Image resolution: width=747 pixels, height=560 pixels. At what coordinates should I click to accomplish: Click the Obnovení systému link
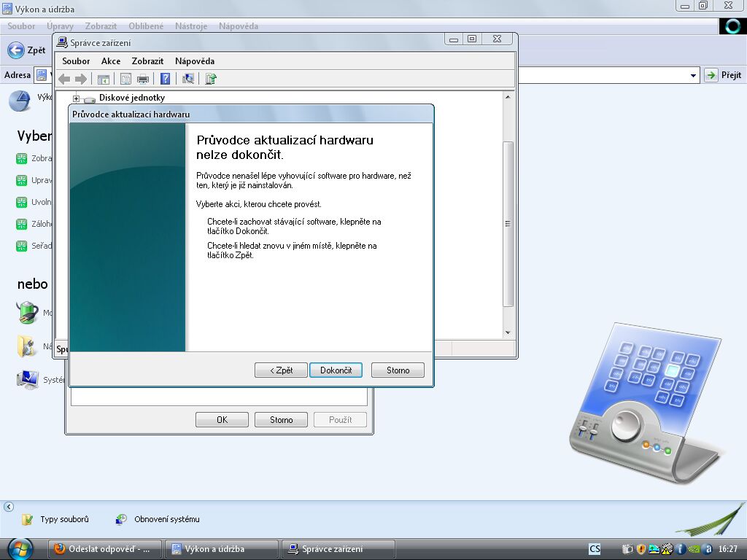pos(167,519)
